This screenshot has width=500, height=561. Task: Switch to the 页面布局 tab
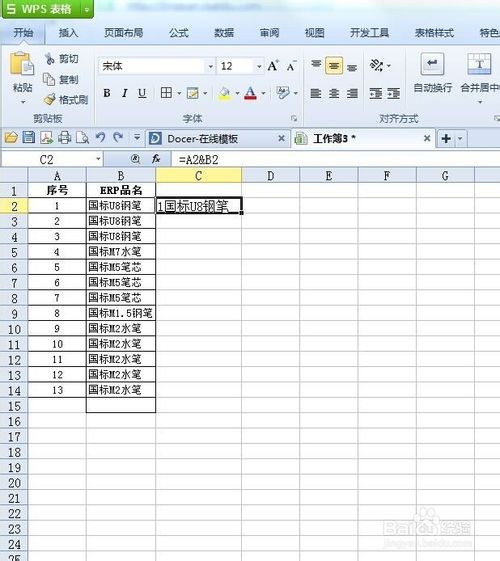tap(124, 33)
